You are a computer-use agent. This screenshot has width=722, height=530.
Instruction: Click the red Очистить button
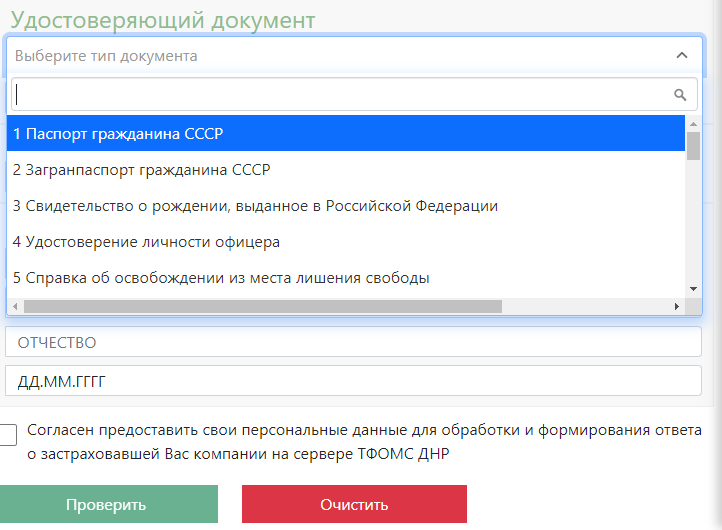coord(354,504)
